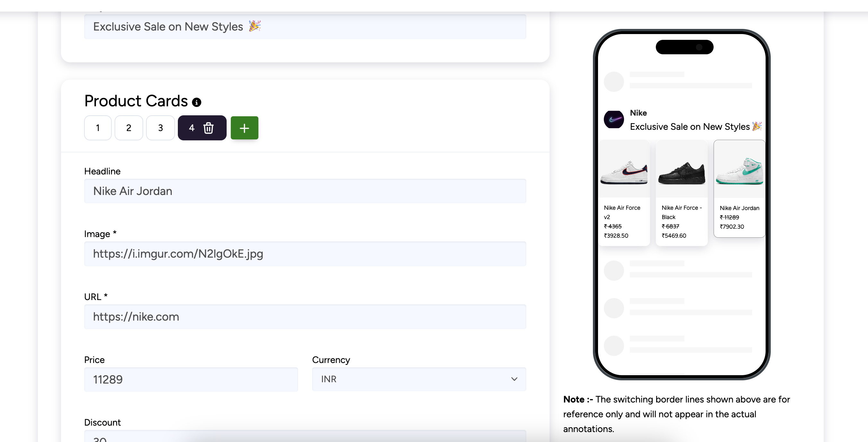The image size is (868, 442).
Task: Click the discounted price ₹7902.30
Action: (732, 227)
